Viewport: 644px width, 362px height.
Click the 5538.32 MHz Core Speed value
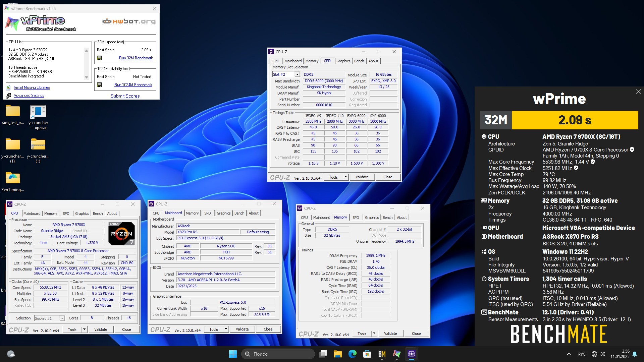coord(50,287)
